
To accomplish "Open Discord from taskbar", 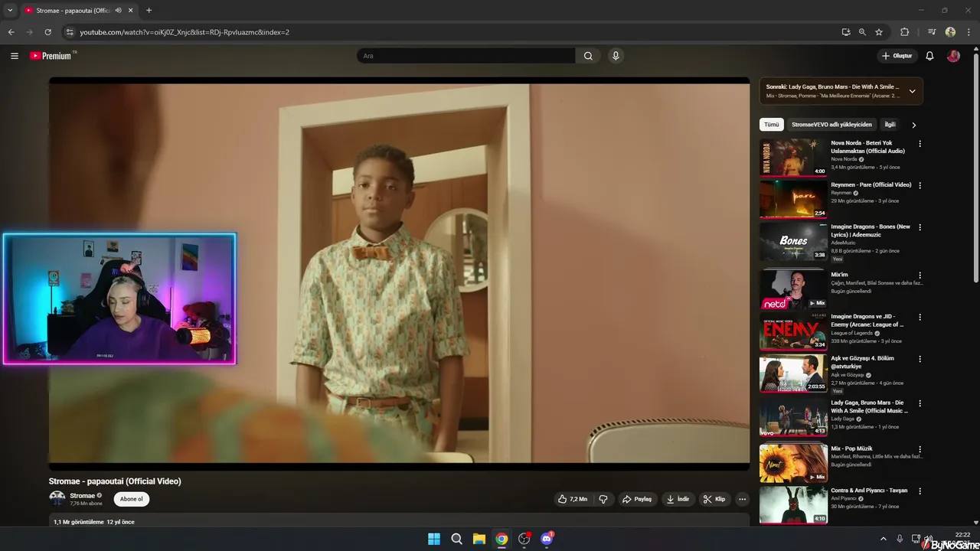I will pos(547,539).
